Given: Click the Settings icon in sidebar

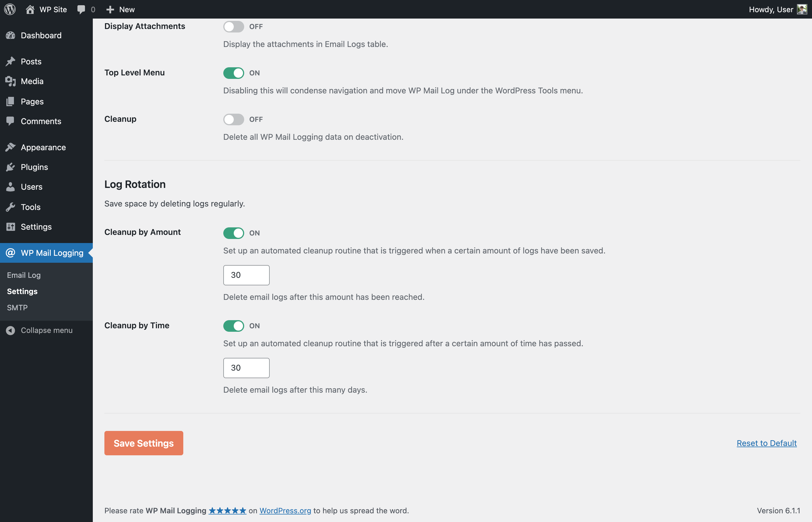Looking at the screenshot, I should 11,226.
